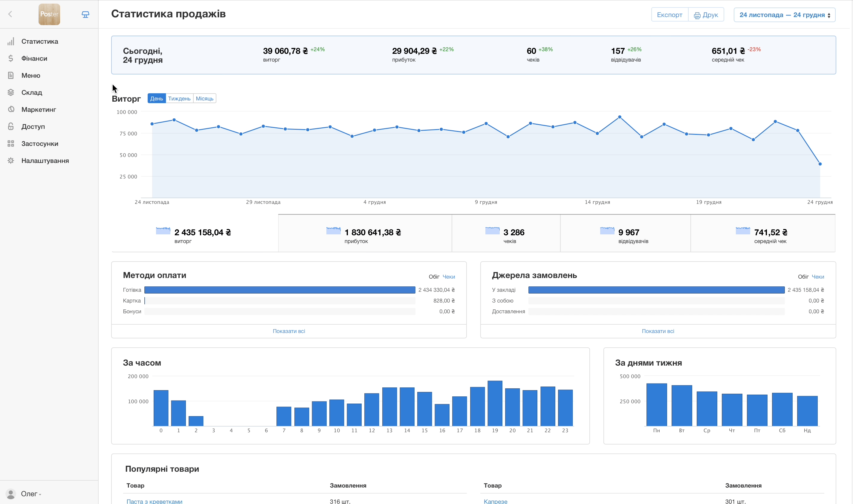The height and width of the screenshot is (504, 853).
Task: Expand the Олег user account menu
Action: (x=30, y=494)
